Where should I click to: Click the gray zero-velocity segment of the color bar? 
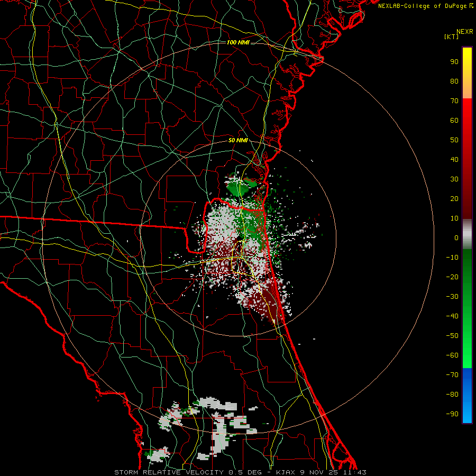(467, 234)
